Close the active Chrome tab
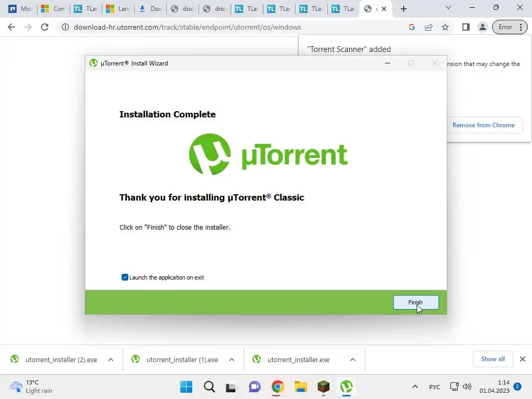The width and height of the screenshot is (532, 399). coord(384,9)
